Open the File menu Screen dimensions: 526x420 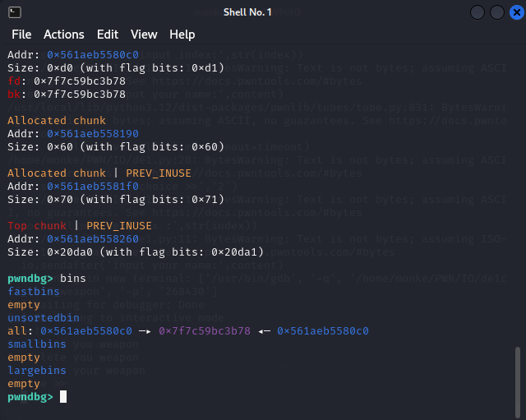(21, 35)
